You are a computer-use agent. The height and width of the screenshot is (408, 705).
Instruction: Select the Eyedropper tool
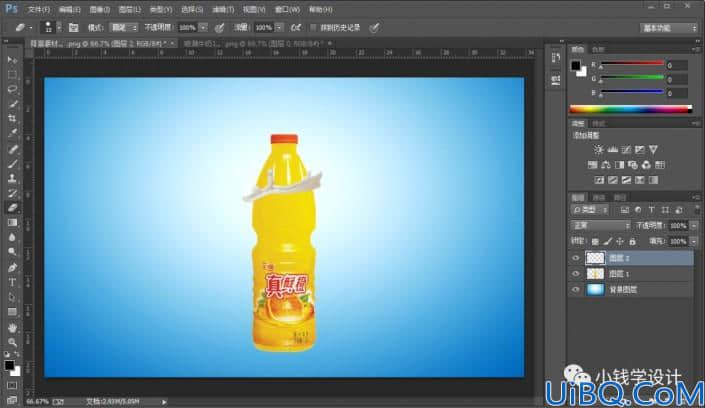coord(12,134)
